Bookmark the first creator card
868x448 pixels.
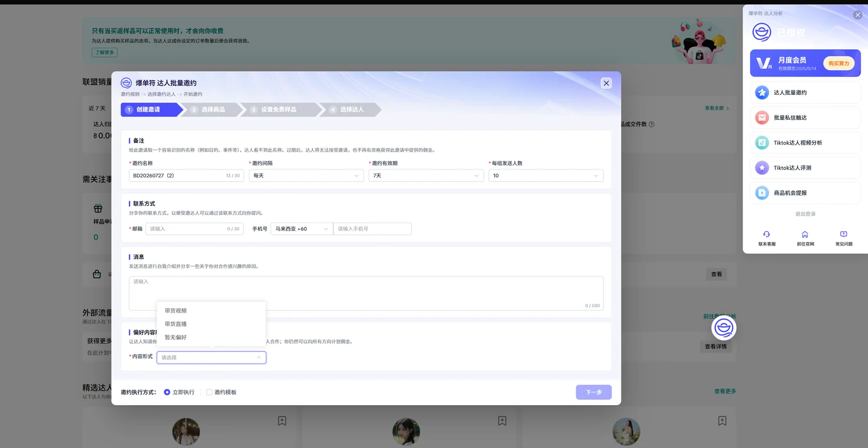point(282,421)
